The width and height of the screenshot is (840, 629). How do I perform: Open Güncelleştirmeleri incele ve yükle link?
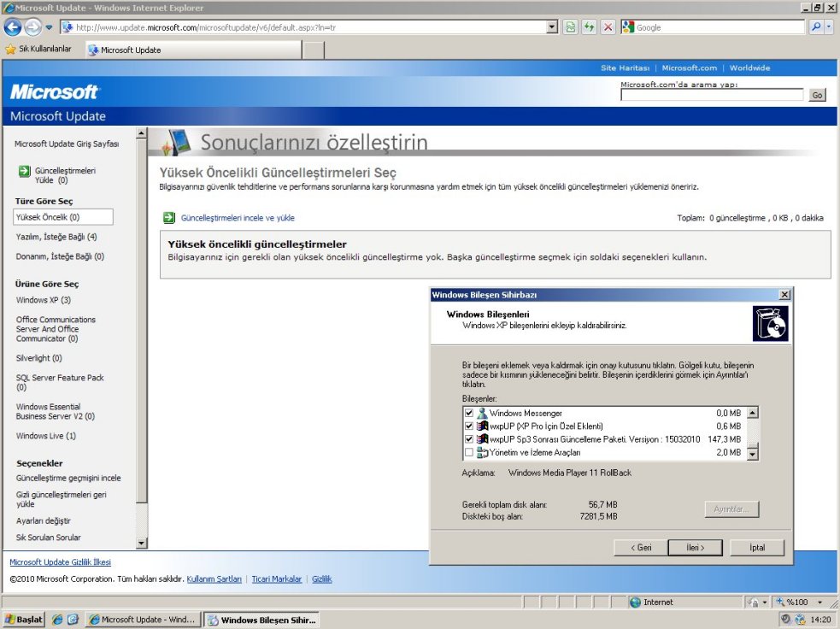click(x=238, y=218)
